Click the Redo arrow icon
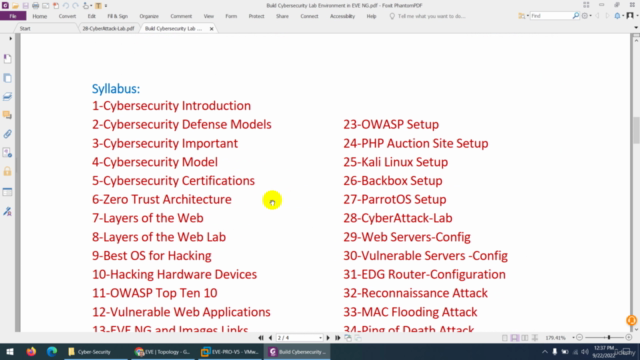The height and width of the screenshot is (360, 640). point(76,6)
